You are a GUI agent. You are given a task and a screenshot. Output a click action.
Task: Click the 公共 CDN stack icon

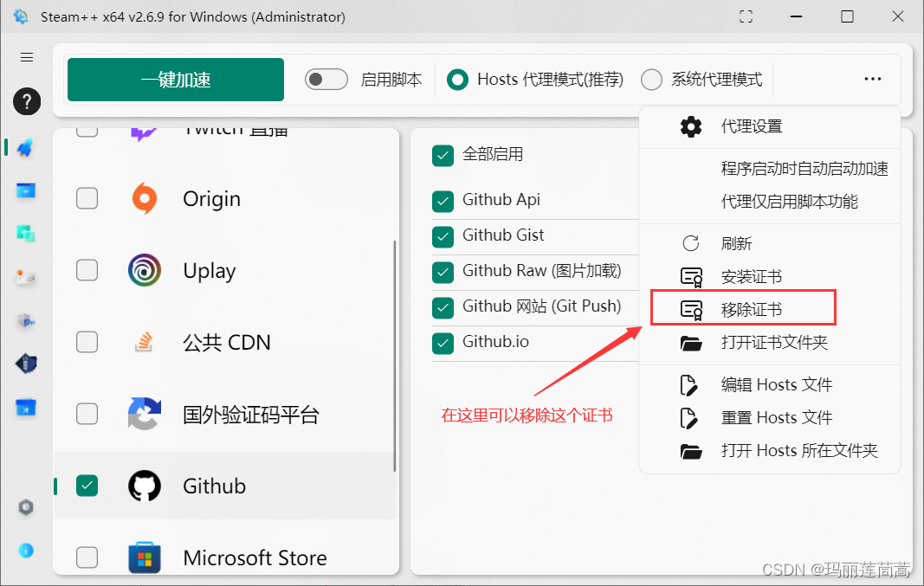click(144, 342)
